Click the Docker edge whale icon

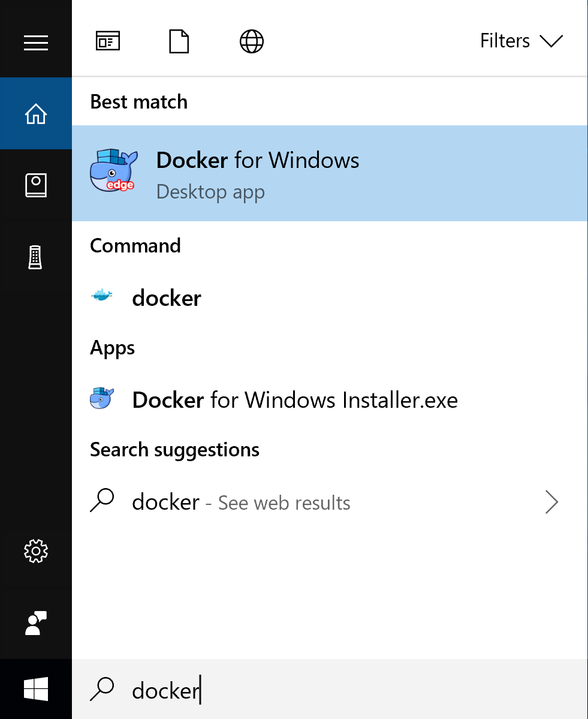113,173
